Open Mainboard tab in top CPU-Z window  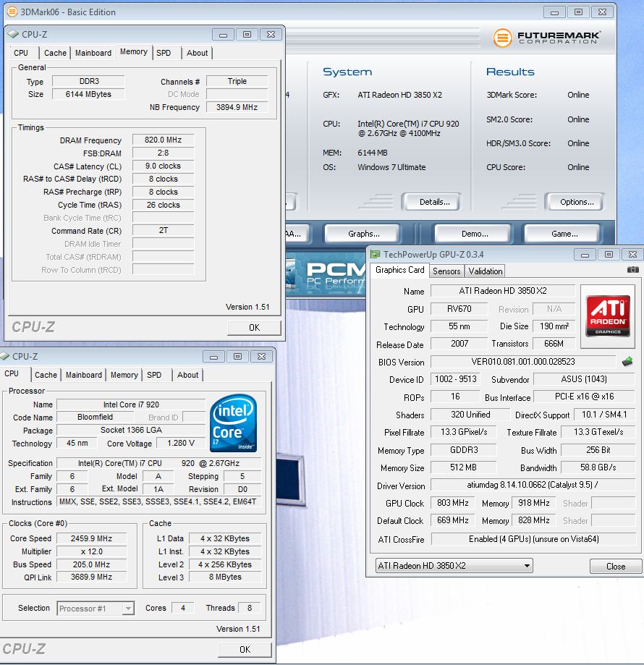point(93,53)
